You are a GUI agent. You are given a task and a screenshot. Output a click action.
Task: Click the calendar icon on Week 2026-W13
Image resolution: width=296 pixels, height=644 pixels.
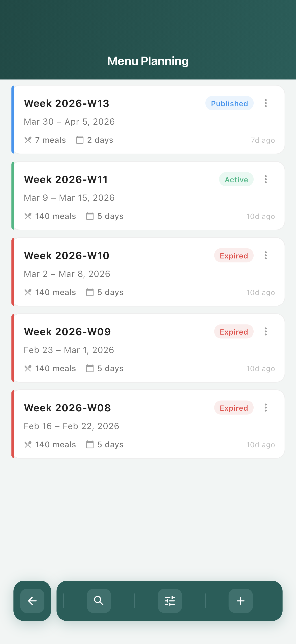[x=80, y=140]
